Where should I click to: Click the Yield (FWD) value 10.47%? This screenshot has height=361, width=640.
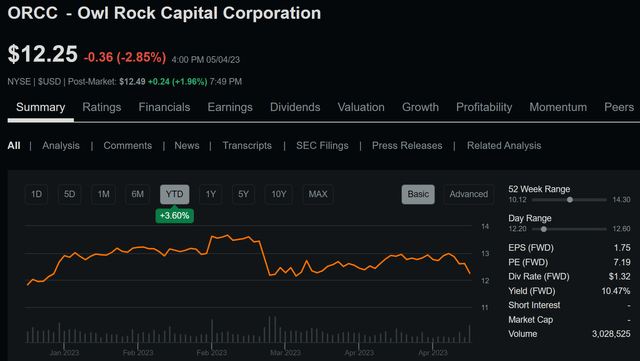pyautogui.click(x=616, y=291)
